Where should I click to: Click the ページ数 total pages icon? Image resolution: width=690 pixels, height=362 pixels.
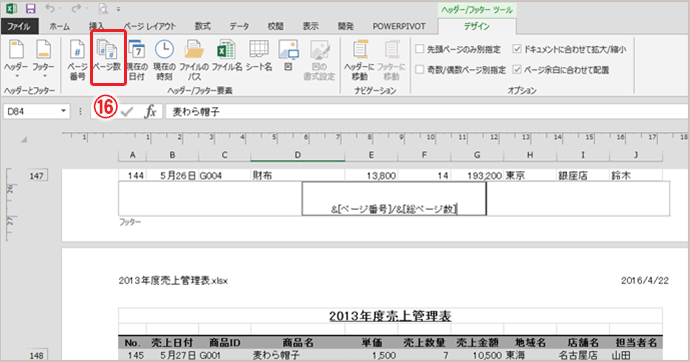[107, 57]
